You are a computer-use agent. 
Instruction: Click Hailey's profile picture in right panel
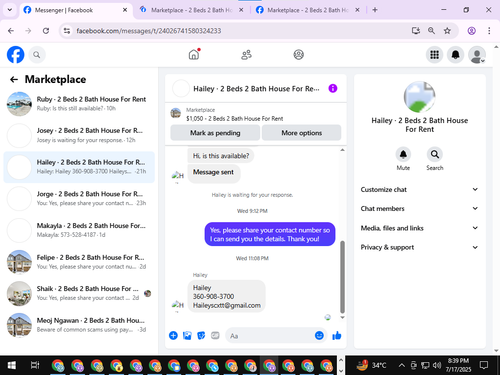coord(419,97)
